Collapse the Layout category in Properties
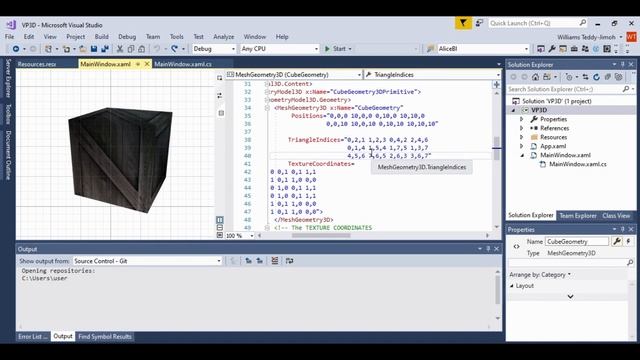Viewport: 640px width, 360px height. (511, 286)
